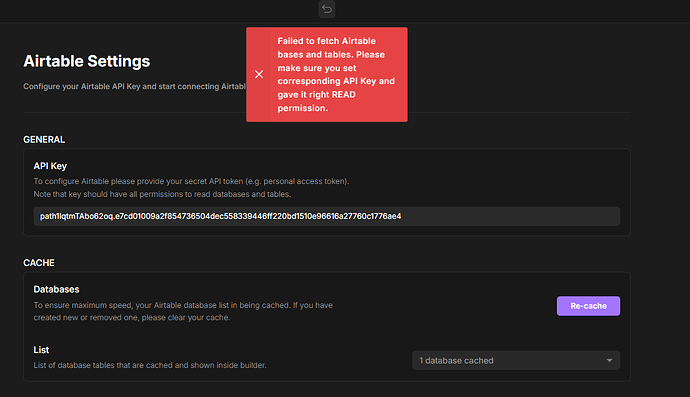690x397 pixels.
Task: Expand cached list using the caret arrow
Action: tap(609, 360)
